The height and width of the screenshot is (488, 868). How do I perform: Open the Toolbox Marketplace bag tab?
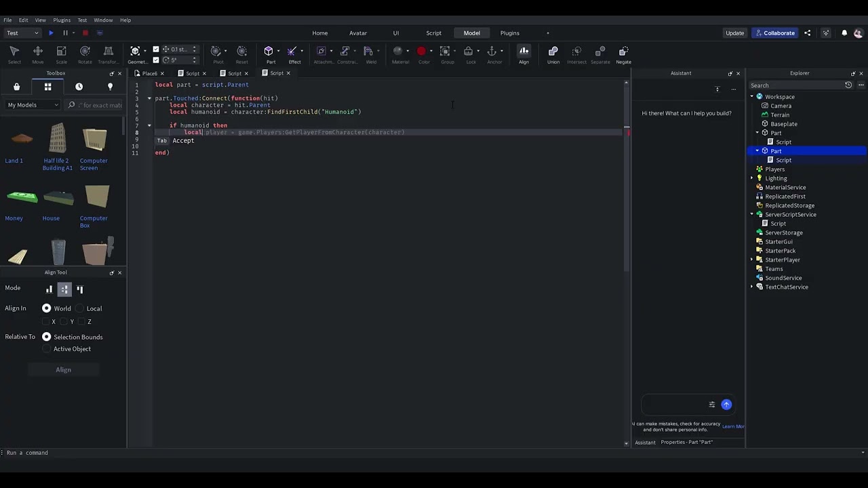point(16,87)
